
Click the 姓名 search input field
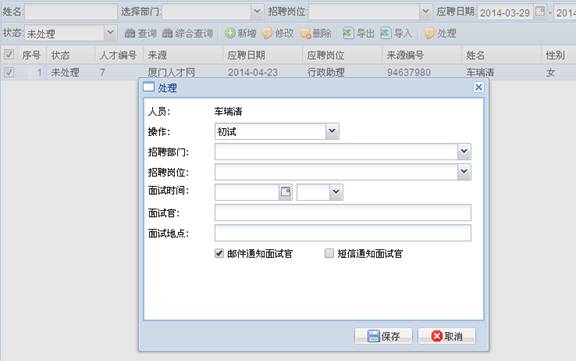click(71, 12)
